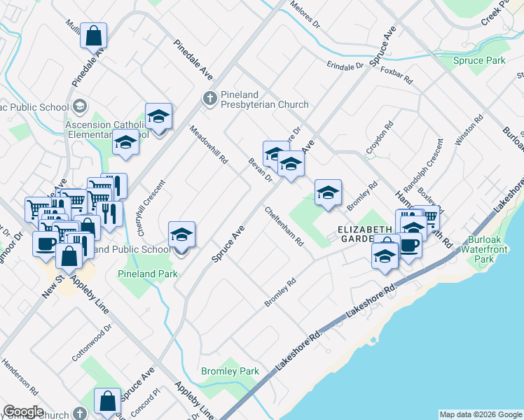Select the Bevan Dr street label
The height and width of the screenshot is (420, 524).
261,170
